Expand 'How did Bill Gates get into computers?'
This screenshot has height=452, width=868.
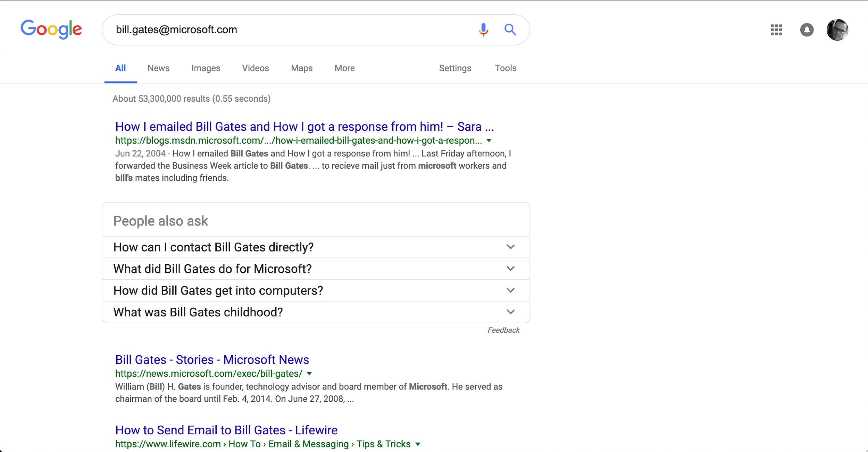point(316,290)
